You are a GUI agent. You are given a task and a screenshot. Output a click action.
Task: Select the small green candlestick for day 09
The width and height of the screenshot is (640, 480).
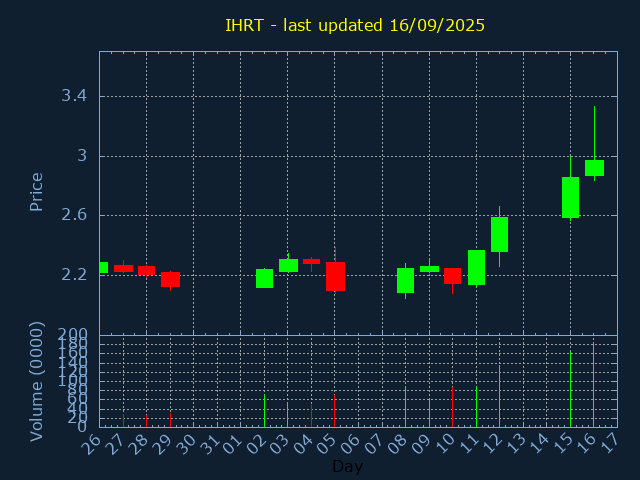[429, 269]
